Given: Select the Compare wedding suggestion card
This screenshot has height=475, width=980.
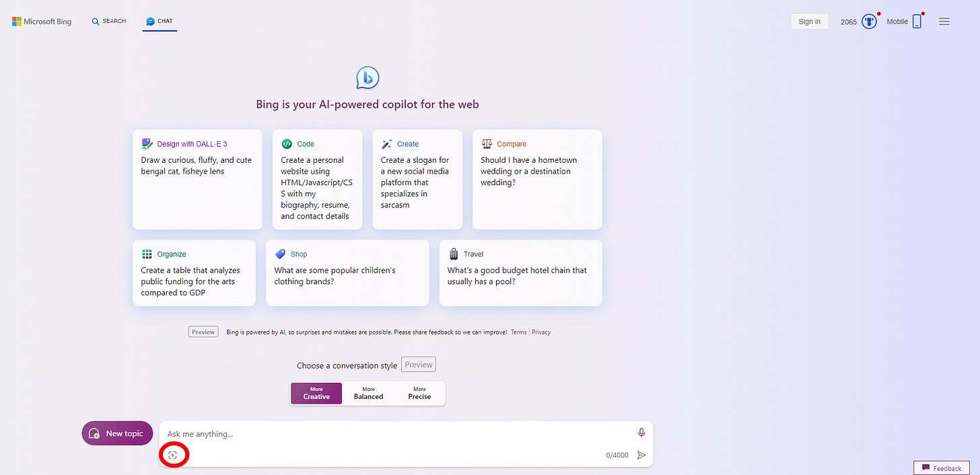Looking at the screenshot, I should pos(537,180).
